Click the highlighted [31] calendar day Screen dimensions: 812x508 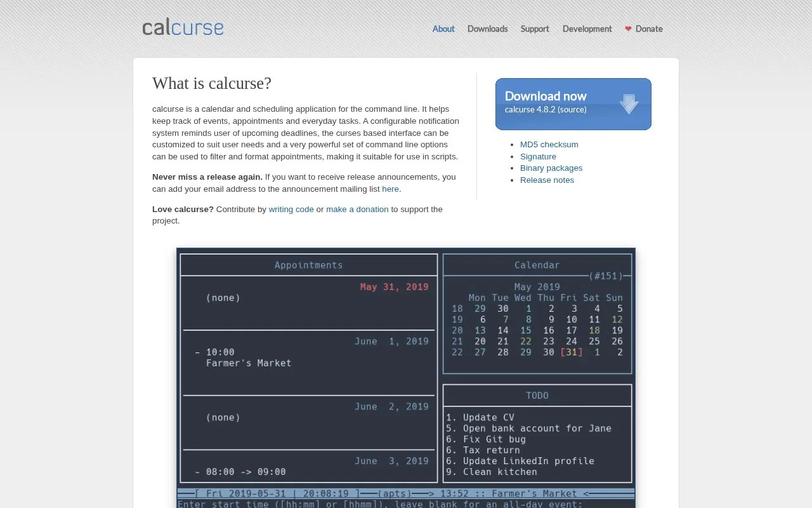(x=571, y=352)
